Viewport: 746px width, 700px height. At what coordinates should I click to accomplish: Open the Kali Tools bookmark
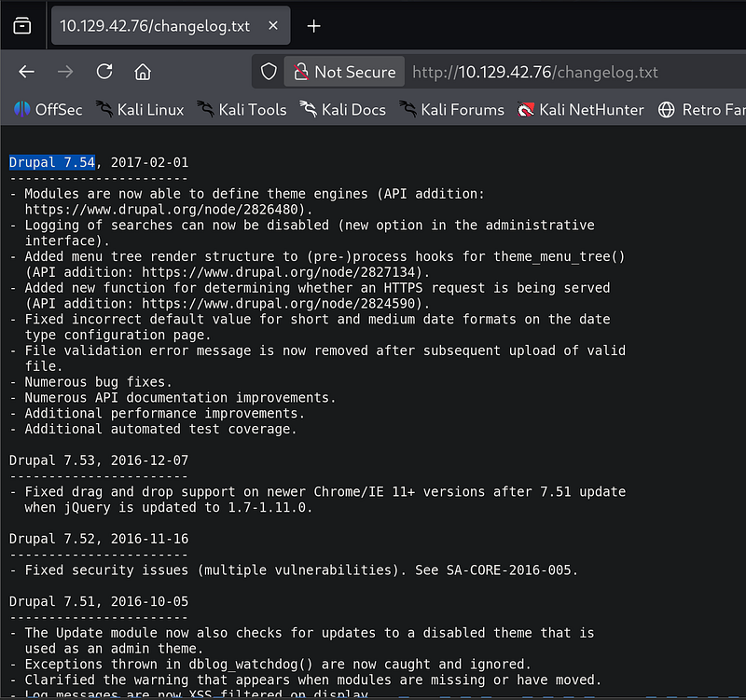(242, 110)
